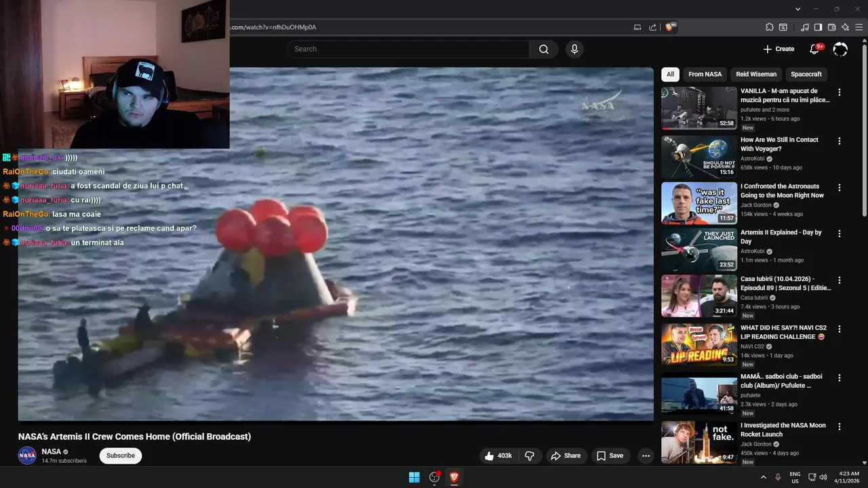Open the tab list chevron in title bar
This screenshot has height=488, width=868.
click(x=798, y=9)
